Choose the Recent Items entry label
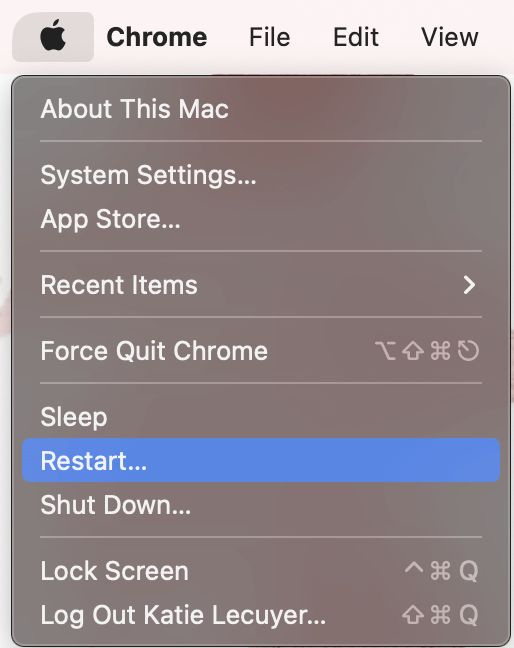The width and height of the screenshot is (514, 648). click(x=119, y=285)
